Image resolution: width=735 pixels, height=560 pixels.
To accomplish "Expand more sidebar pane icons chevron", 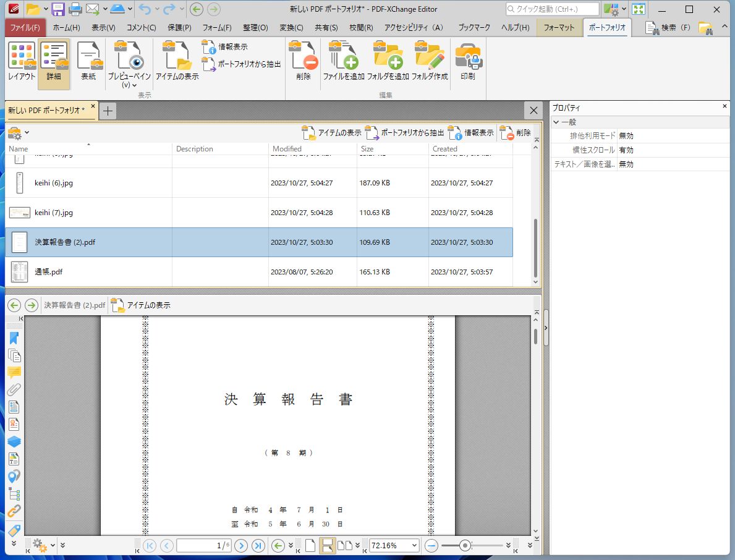I will click(14, 543).
